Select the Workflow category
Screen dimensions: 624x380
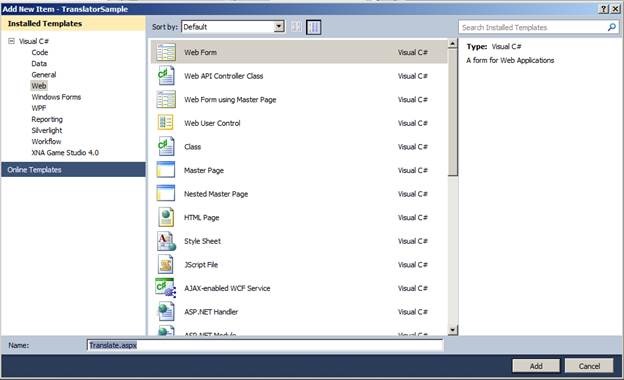(x=46, y=141)
